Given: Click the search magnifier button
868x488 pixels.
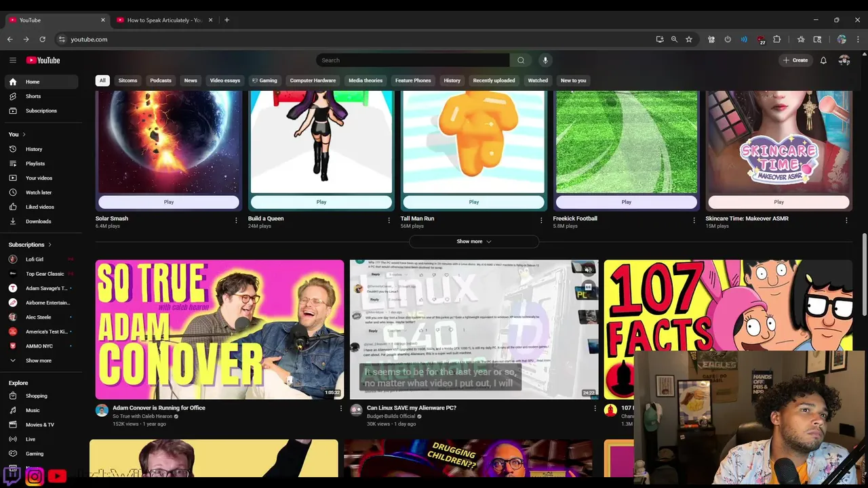Looking at the screenshot, I should point(521,60).
